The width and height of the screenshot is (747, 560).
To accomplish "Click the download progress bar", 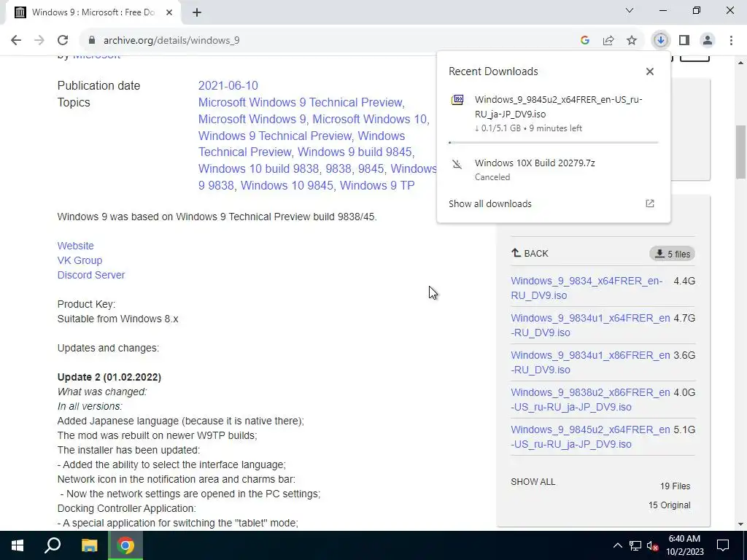I will (x=554, y=142).
